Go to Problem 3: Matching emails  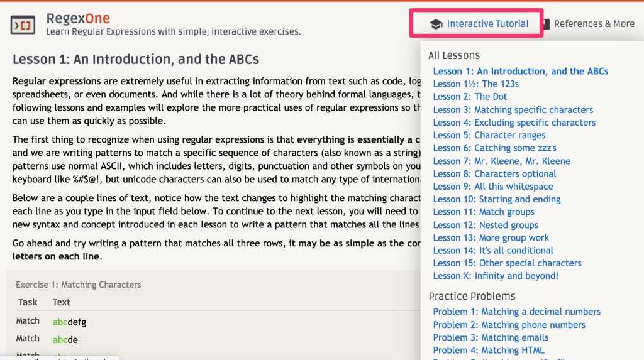(491, 337)
